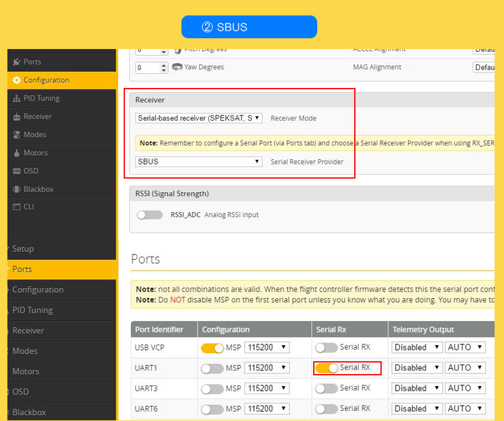Open the Receiver Mode dropdown

click(x=198, y=118)
